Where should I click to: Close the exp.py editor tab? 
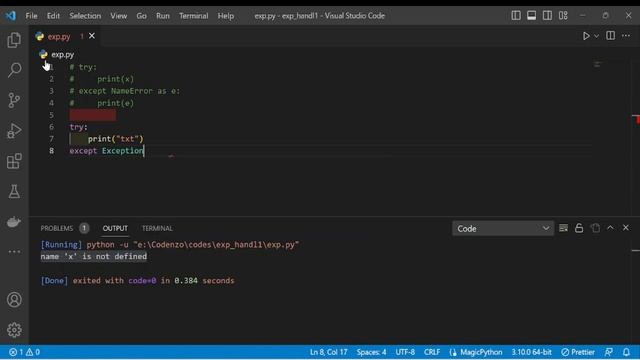point(92,36)
